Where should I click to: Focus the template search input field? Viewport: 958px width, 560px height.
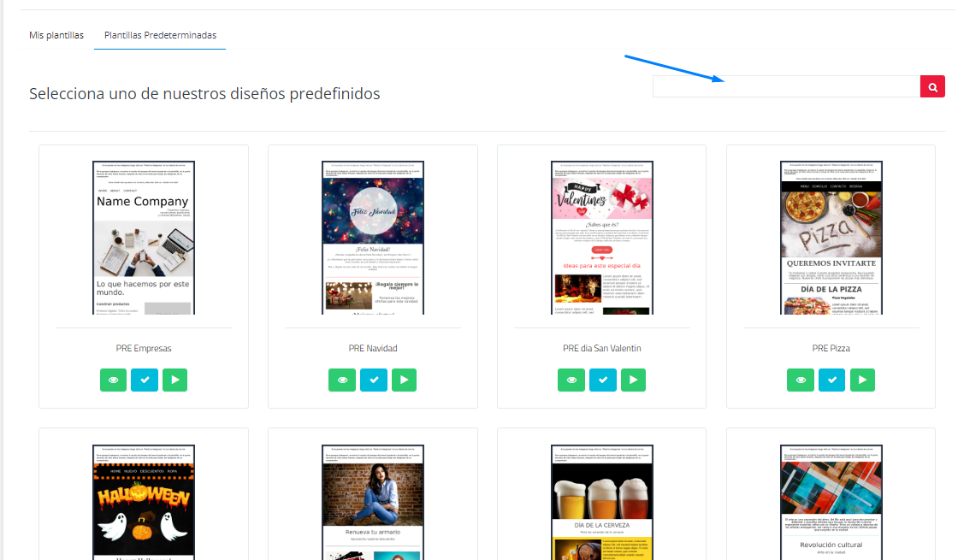coord(785,86)
